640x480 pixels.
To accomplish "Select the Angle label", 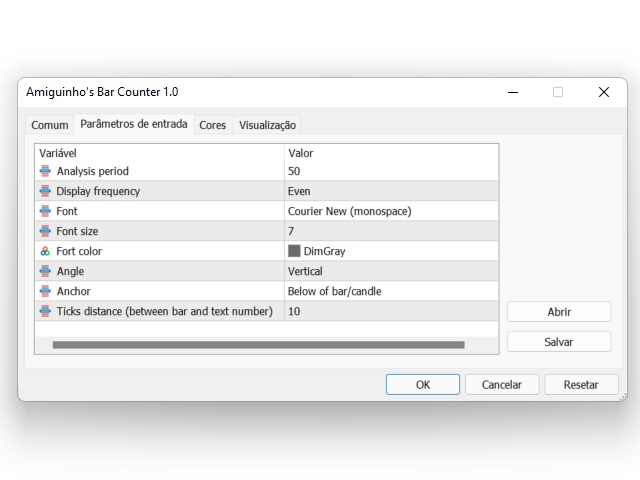I will (70, 271).
